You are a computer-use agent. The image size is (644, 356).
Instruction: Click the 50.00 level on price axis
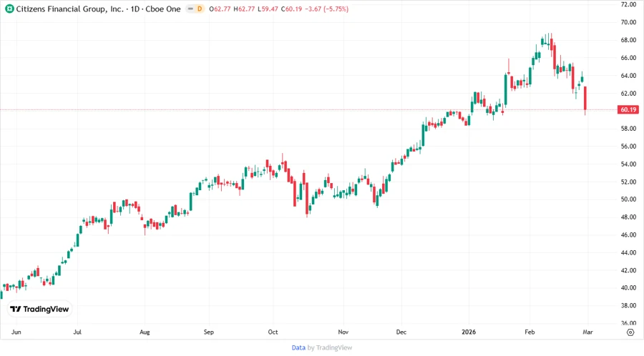628,199
